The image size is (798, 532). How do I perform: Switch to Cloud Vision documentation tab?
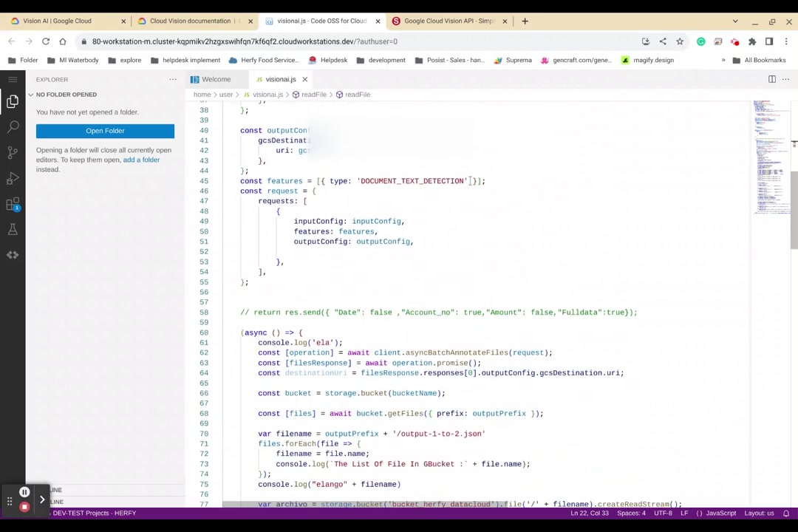coord(195,21)
